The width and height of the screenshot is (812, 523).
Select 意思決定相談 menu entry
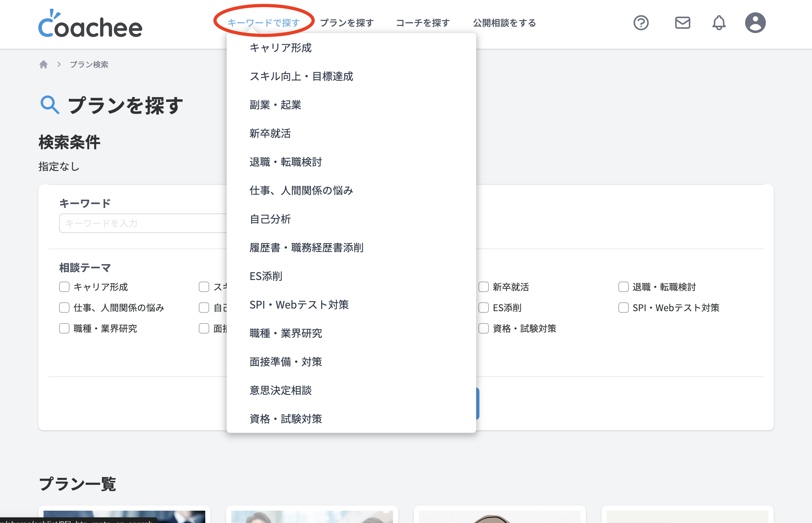tap(280, 390)
